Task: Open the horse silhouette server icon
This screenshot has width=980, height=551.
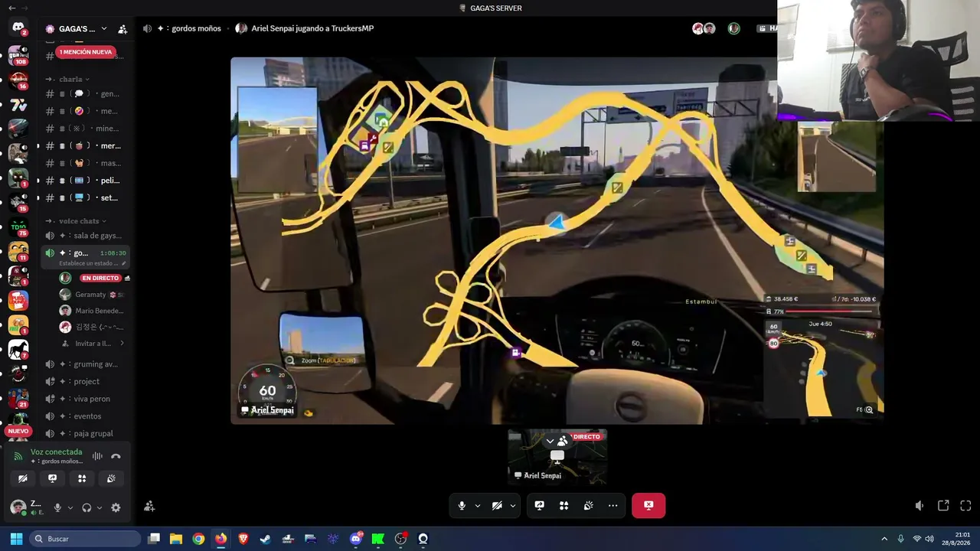Action: click(18, 350)
